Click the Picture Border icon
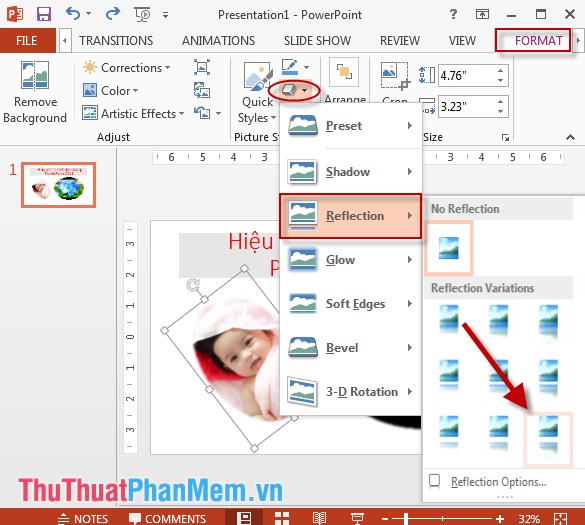This screenshot has height=525, width=585. point(290,67)
